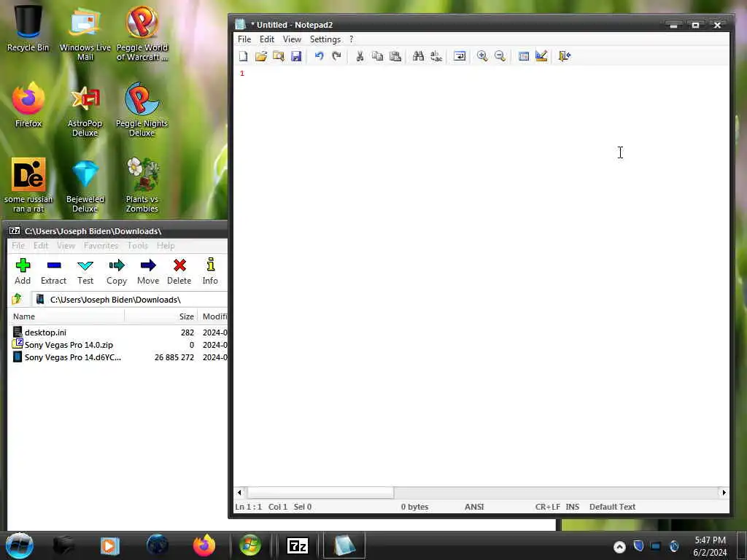Screen dimensions: 747x560
Task: Open Notepad2 View menu
Action: click(292, 39)
